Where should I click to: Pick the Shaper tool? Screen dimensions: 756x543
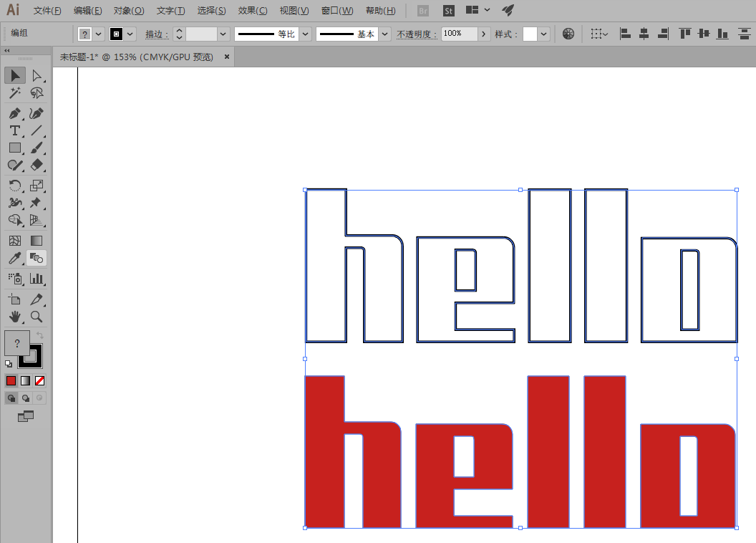click(15, 165)
